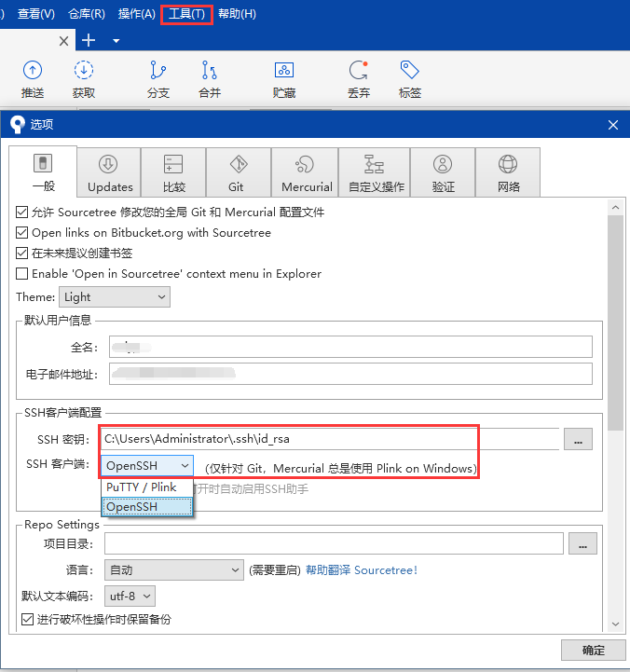Close the 选项 dialog with the X
The height and width of the screenshot is (672, 630).
[613, 125]
